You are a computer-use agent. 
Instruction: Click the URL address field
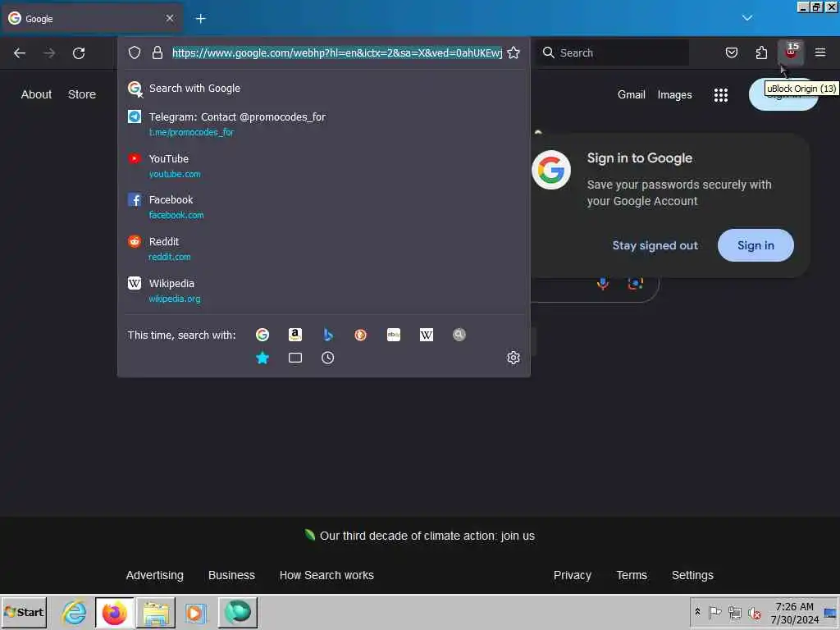coord(337,52)
